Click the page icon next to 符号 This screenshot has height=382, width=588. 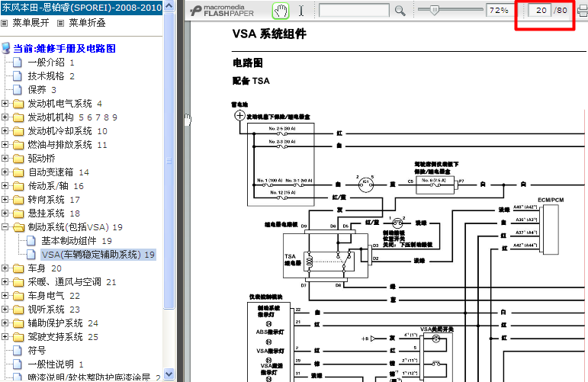[x=18, y=351]
